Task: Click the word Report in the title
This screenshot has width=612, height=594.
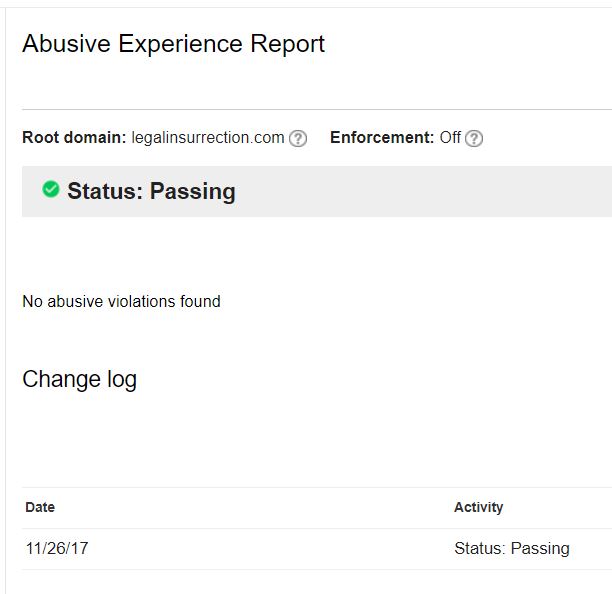Action: (x=287, y=44)
